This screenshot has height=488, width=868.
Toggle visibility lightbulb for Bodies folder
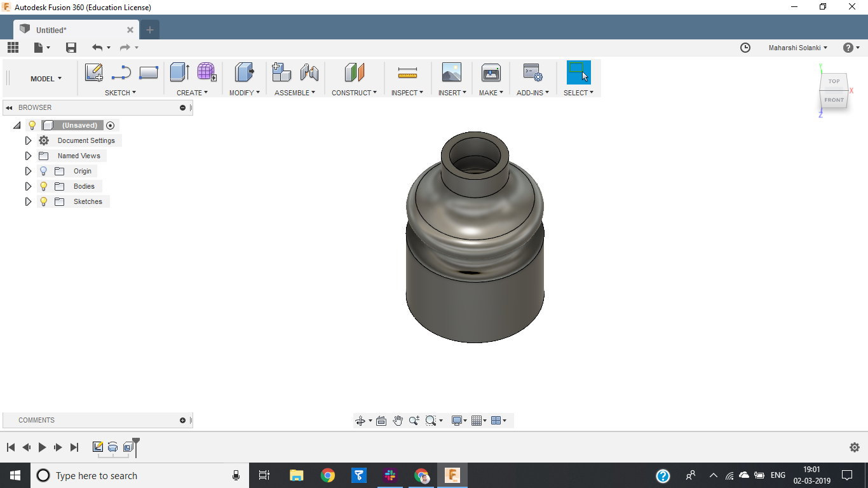pos(43,186)
